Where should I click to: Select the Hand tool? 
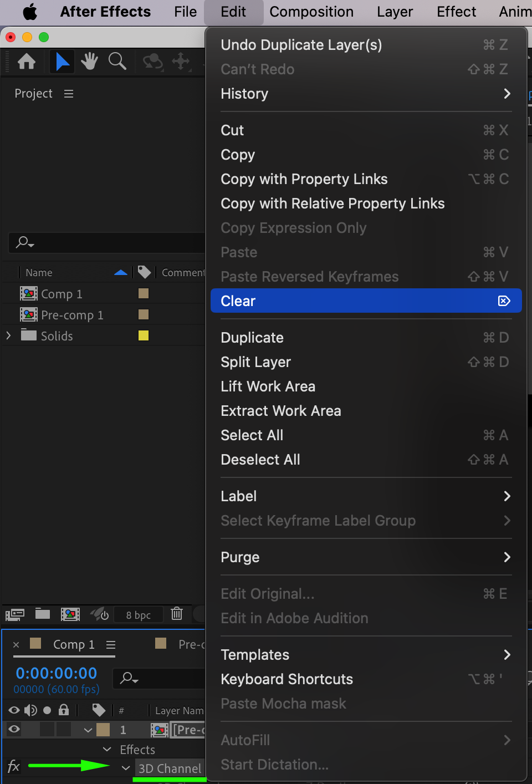pyautogui.click(x=89, y=61)
